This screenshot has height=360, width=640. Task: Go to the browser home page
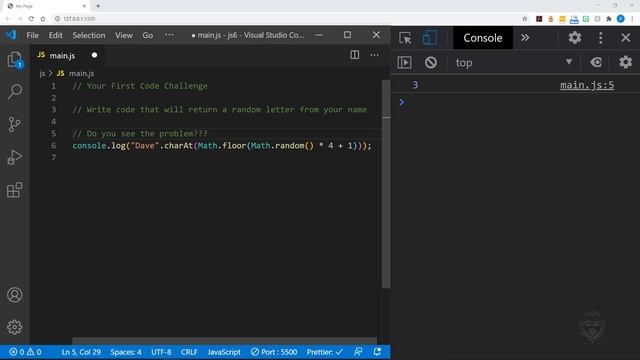(x=43, y=19)
